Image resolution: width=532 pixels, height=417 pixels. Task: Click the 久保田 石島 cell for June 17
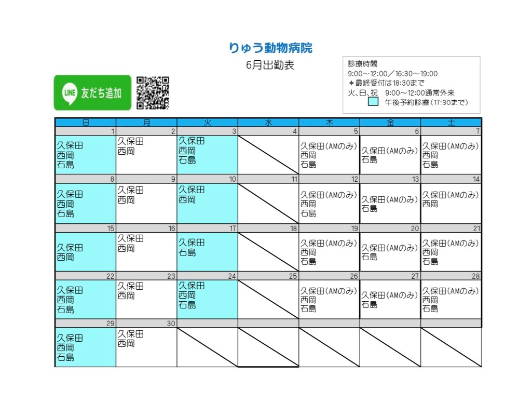pos(207,252)
